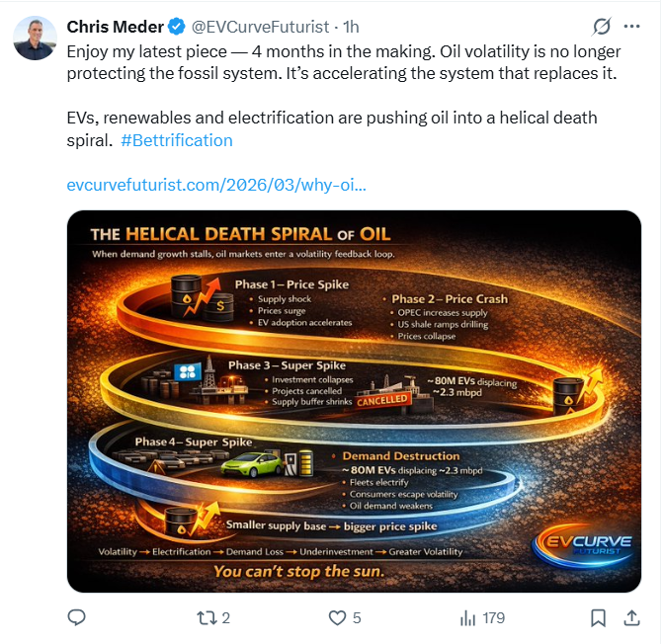The image size is (664, 644).
Task: Open Chris Meder's profile picture
Action: [35, 38]
